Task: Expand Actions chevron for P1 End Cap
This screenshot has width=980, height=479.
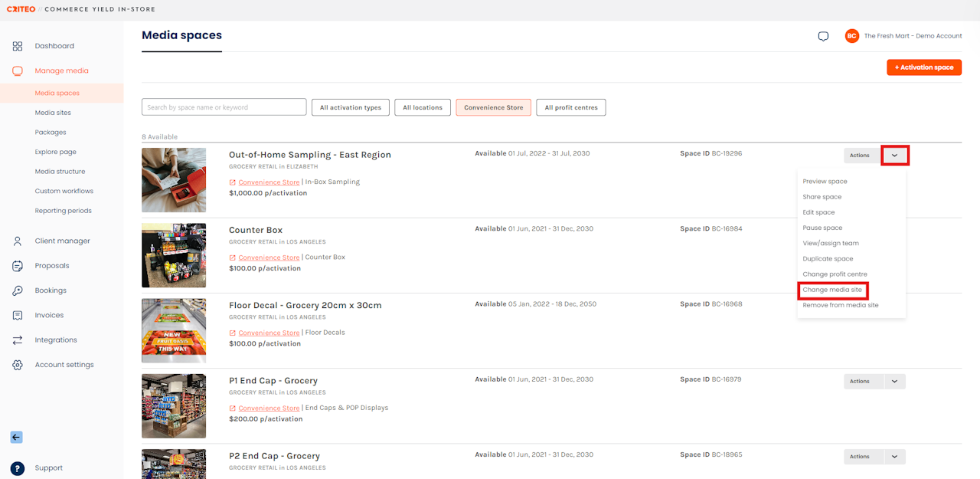Action: click(x=894, y=381)
